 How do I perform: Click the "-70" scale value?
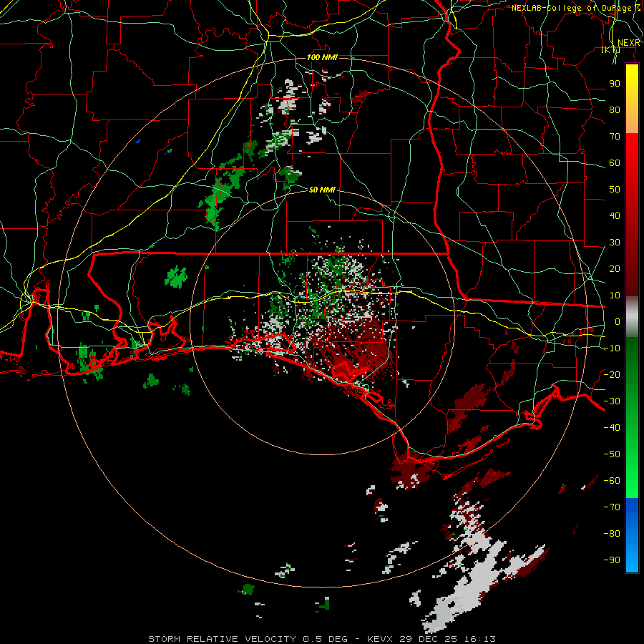[x=612, y=507]
